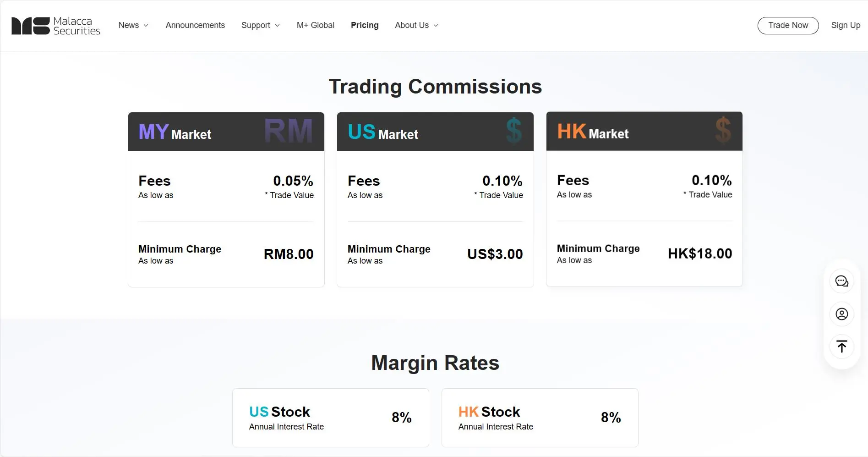
Task: Click the dollar icon on US Market card
Action: coord(514,131)
